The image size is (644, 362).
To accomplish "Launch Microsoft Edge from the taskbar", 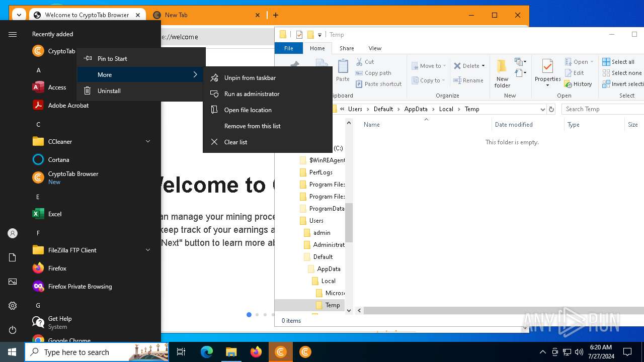I will click(x=207, y=352).
